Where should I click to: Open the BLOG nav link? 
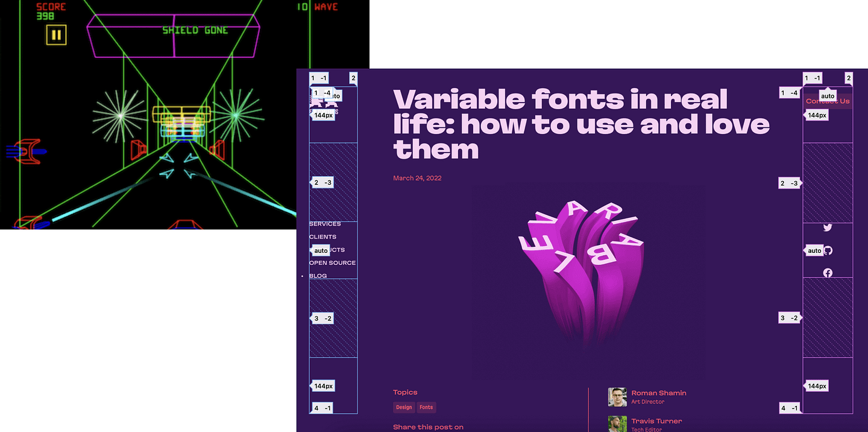click(318, 276)
